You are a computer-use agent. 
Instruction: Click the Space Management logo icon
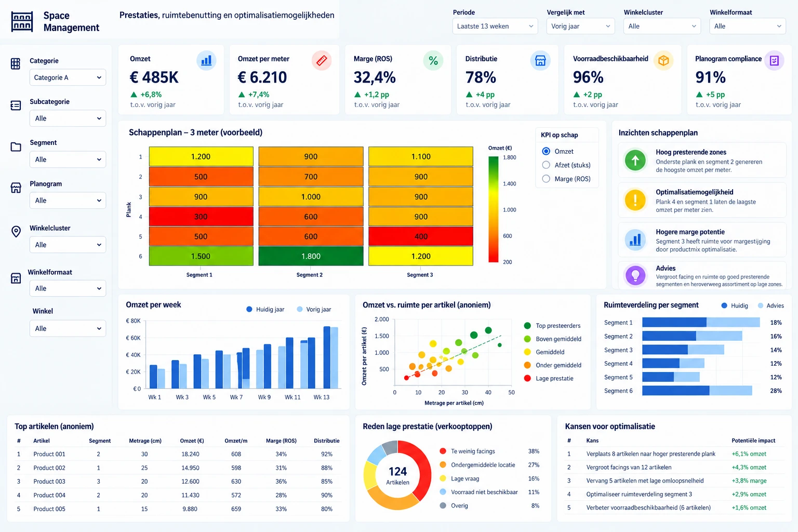click(22, 21)
